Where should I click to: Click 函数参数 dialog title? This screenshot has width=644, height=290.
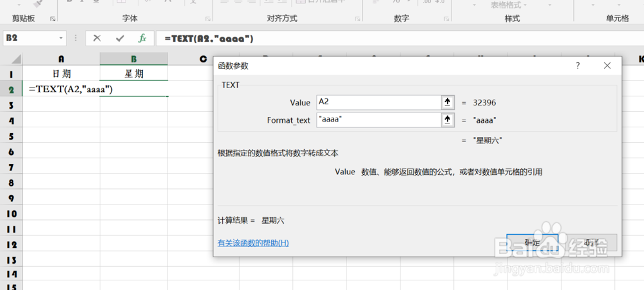(x=233, y=66)
